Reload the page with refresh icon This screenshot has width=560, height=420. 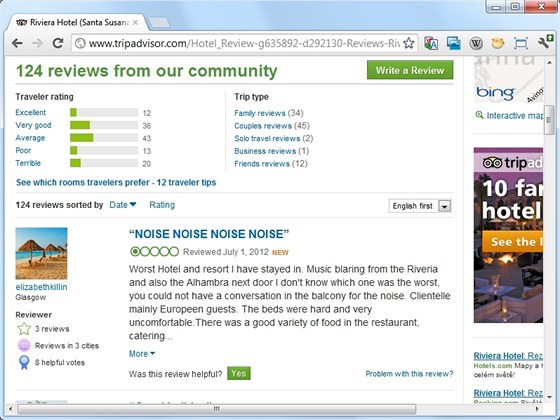(x=58, y=44)
